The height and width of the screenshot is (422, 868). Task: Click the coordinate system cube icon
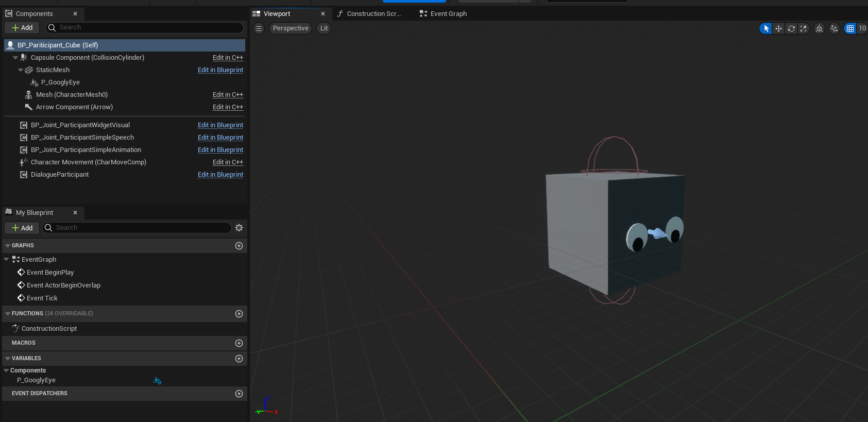[x=819, y=29]
